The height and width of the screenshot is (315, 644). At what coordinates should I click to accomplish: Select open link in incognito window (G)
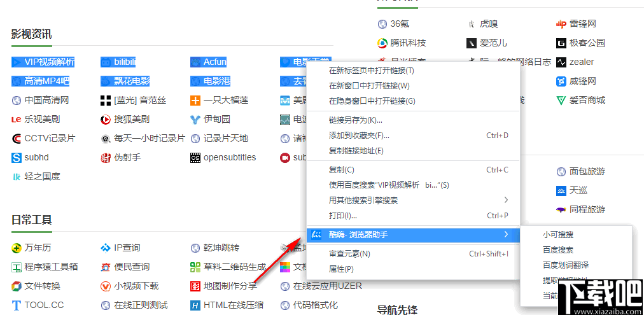[x=413, y=101]
